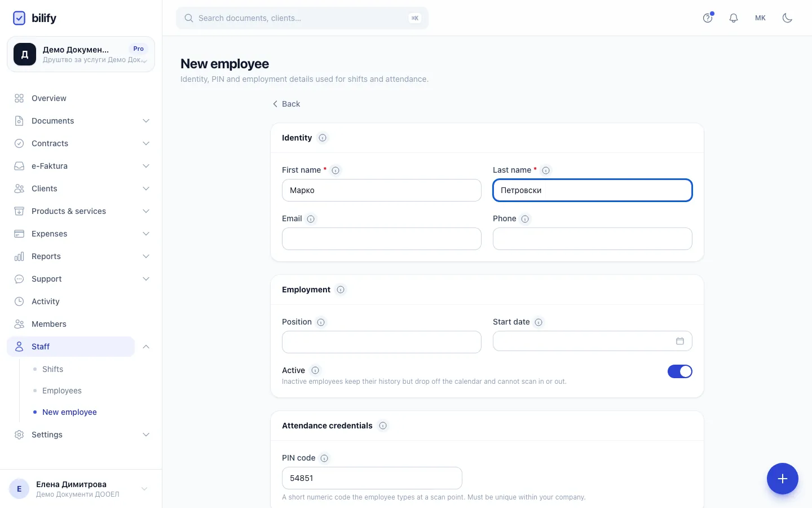Expand the Settings menu chevron
The height and width of the screenshot is (508, 812).
146,435
